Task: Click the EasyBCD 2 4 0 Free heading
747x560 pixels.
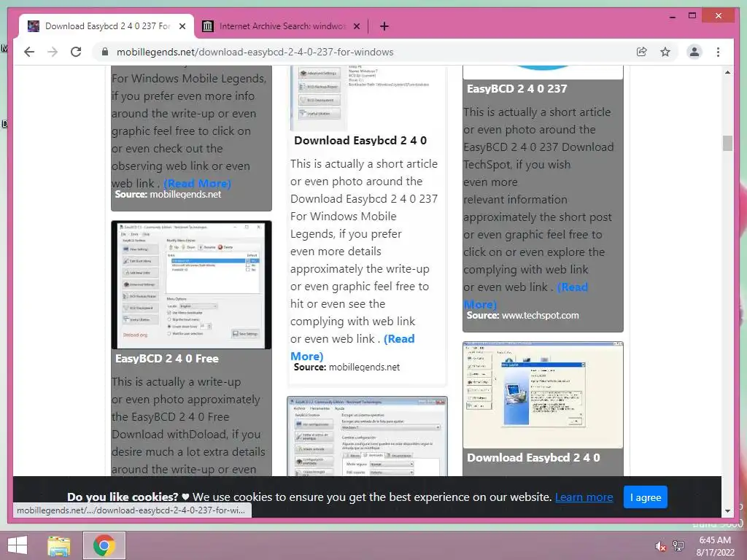Action: point(167,359)
